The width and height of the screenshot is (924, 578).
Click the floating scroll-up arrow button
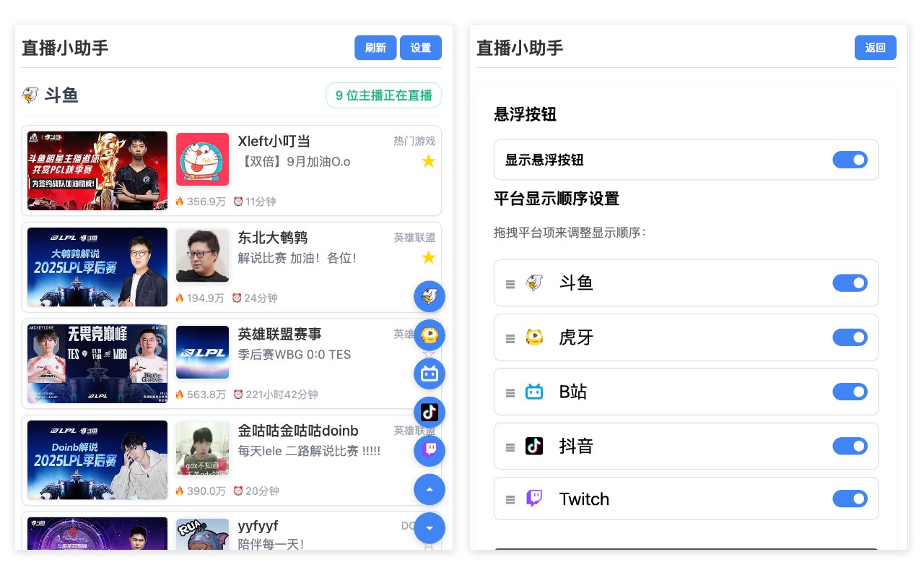pyautogui.click(x=430, y=489)
